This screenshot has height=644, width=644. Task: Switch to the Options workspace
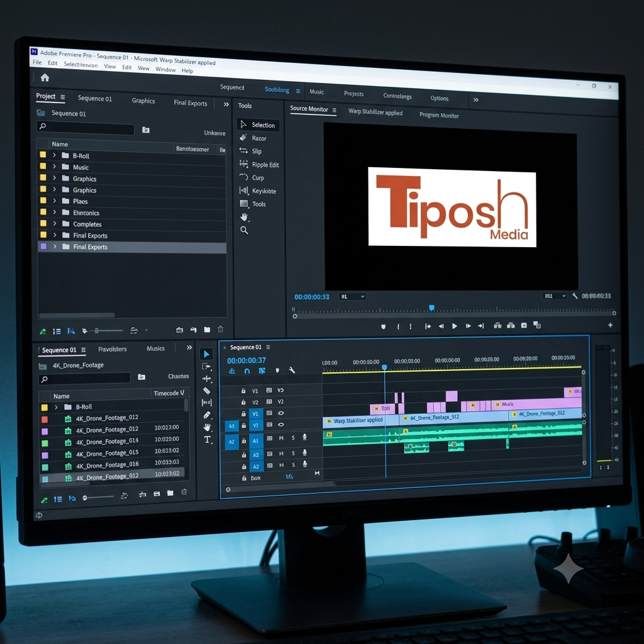pyautogui.click(x=439, y=98)
